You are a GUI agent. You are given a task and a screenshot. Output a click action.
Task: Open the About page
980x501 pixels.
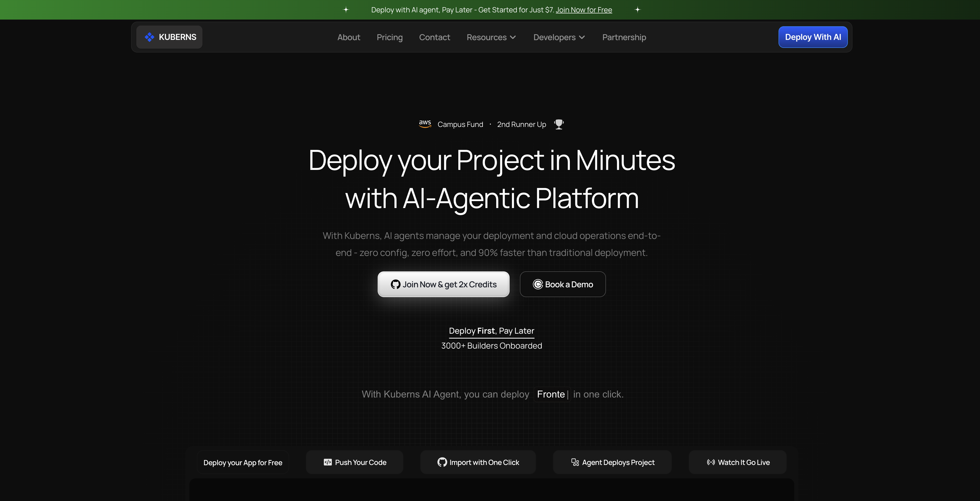coord(349,37)
